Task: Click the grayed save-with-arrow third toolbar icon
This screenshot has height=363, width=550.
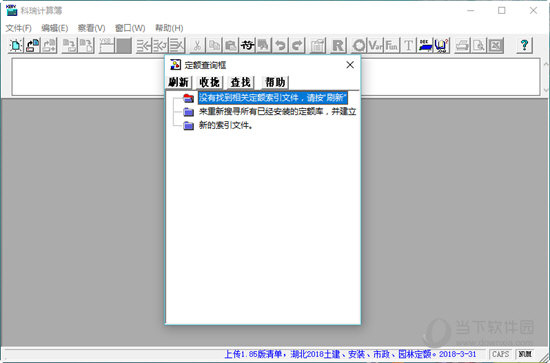Action: [x=49, y=46]
